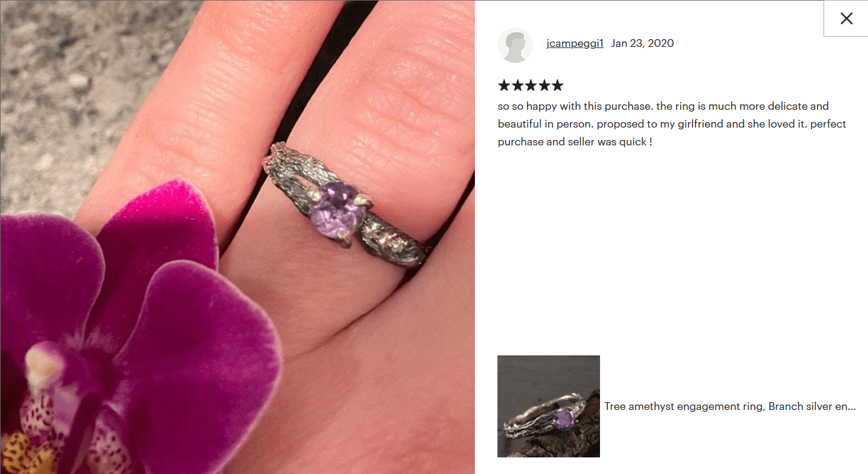
Task: Click the review date Jan 23, 2020
Action: click(x=642, y=43)
